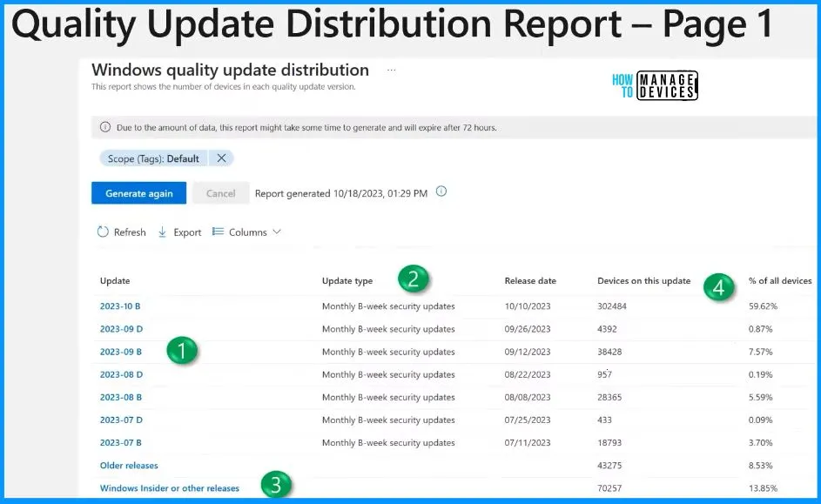Select the release date 07/11/2023
This screenshot has width=821, height=504.
click(x=528, y=442)
